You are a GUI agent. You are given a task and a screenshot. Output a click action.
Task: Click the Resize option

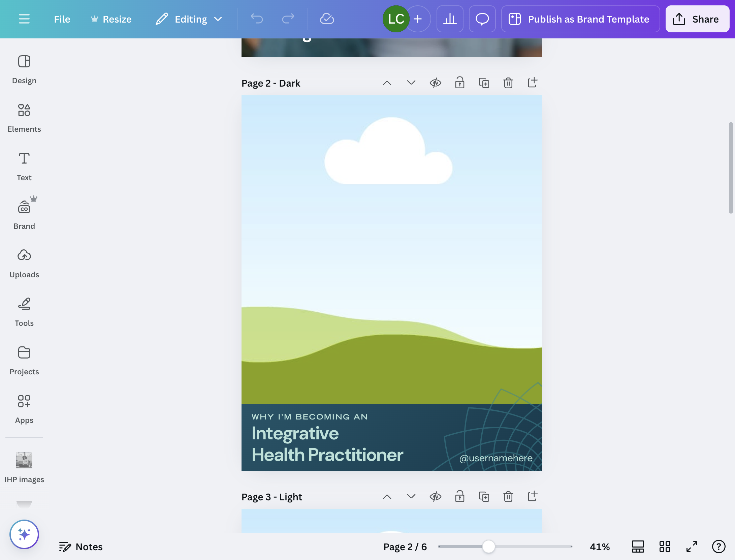point(111,19)
